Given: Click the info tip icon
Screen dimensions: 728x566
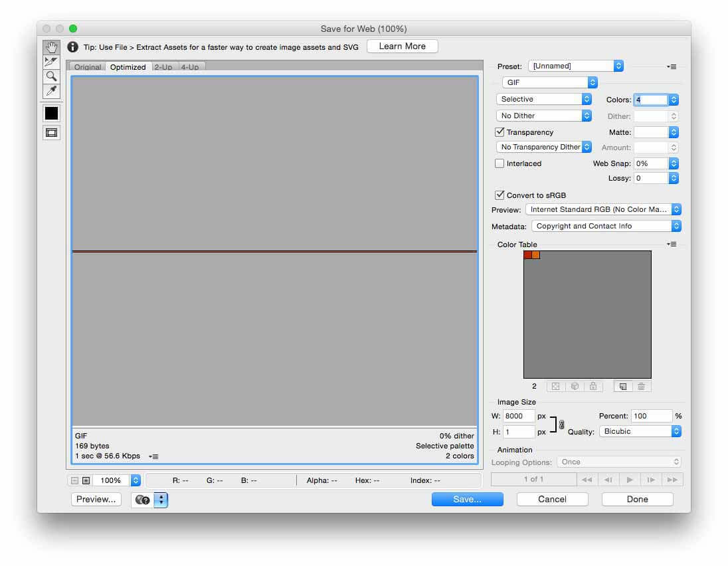Looking at the screenshot, I should pyautogui.click(x=73, y=47).
